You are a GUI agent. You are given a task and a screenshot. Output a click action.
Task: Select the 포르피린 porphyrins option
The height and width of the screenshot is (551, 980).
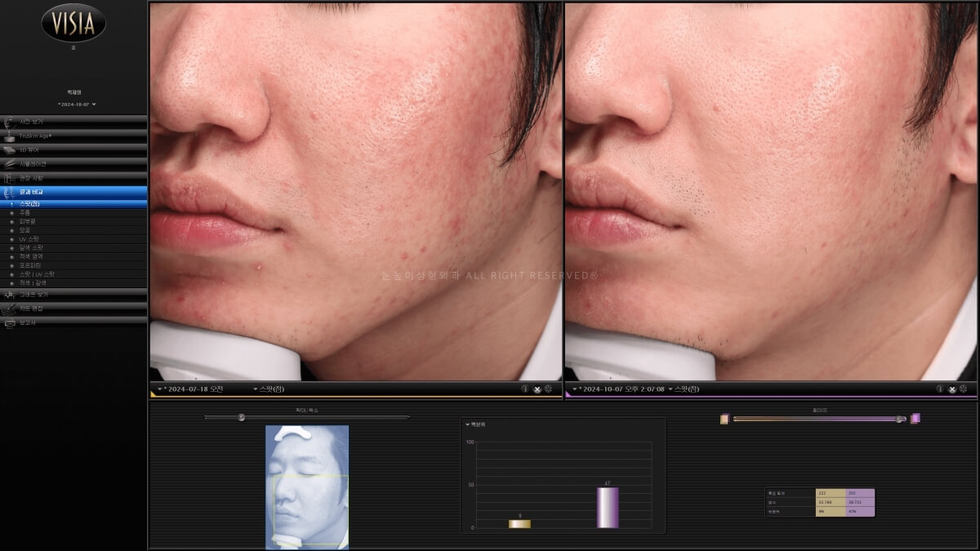pyautogui.click(x=73, y=265)
